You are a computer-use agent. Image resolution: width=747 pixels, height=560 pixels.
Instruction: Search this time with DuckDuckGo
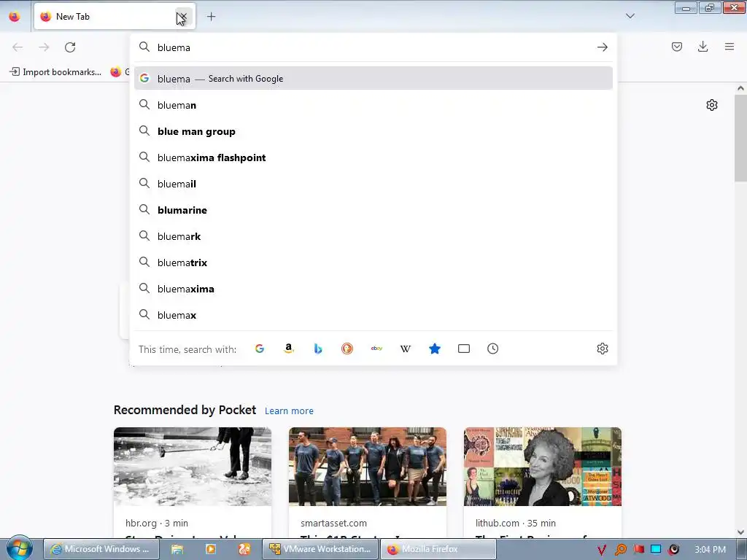(347, 349)
